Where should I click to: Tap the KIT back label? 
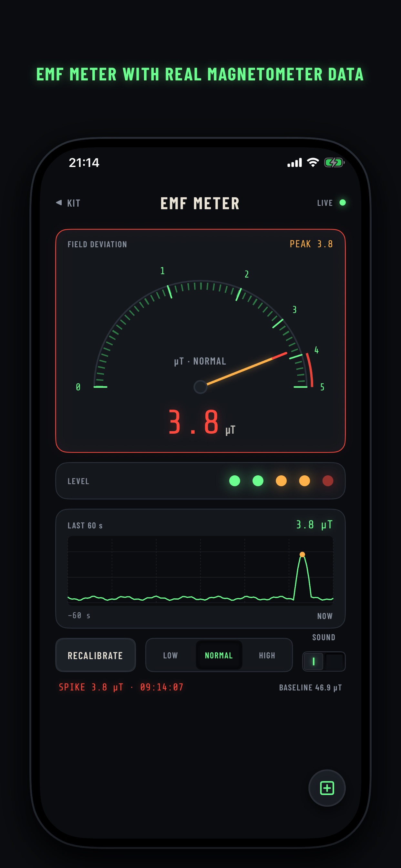coord(74,203)
